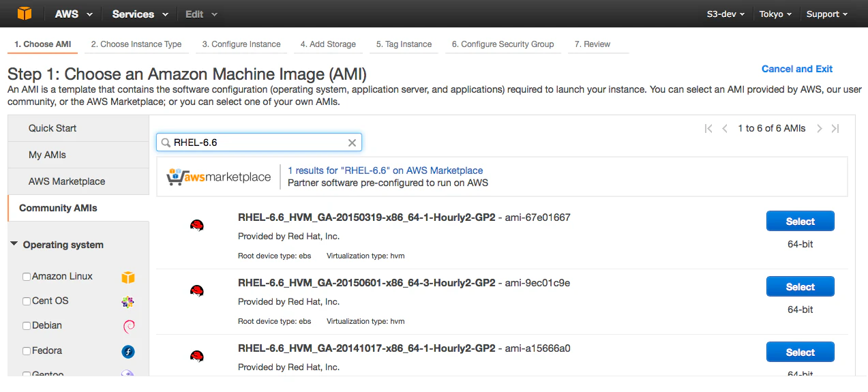Open the Support menu
Screen dimensions: 868x392
[826, 14]
